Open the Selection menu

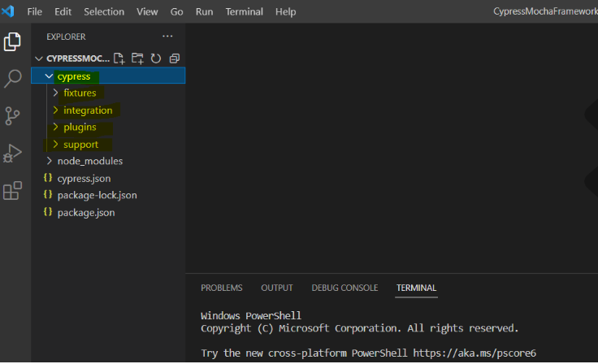(x=104, y=12)
